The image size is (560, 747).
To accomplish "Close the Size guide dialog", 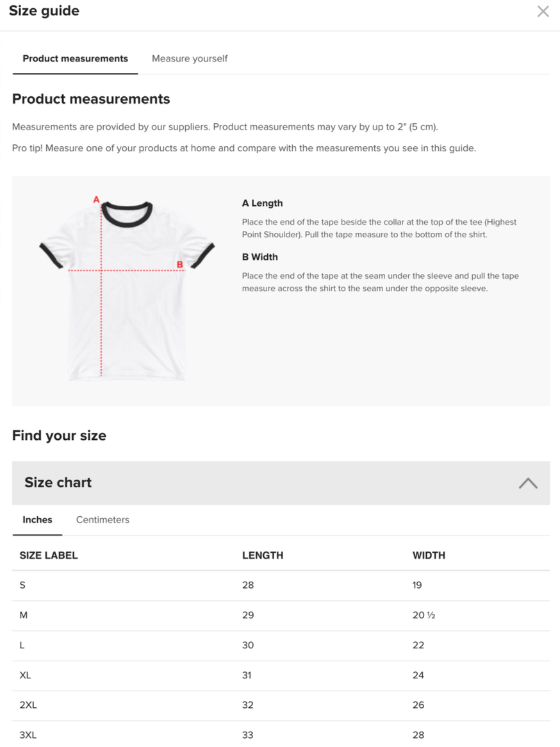I will tap(543, 12).
